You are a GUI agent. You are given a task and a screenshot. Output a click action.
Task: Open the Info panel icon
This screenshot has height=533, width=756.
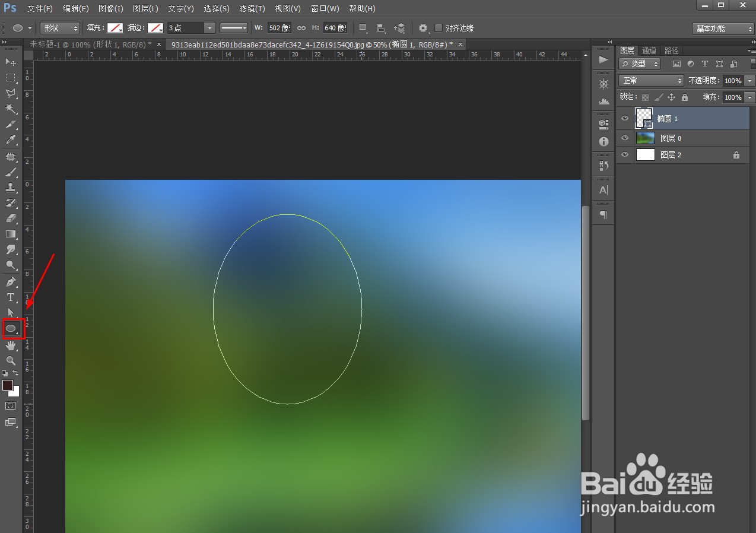coord(603,141)
